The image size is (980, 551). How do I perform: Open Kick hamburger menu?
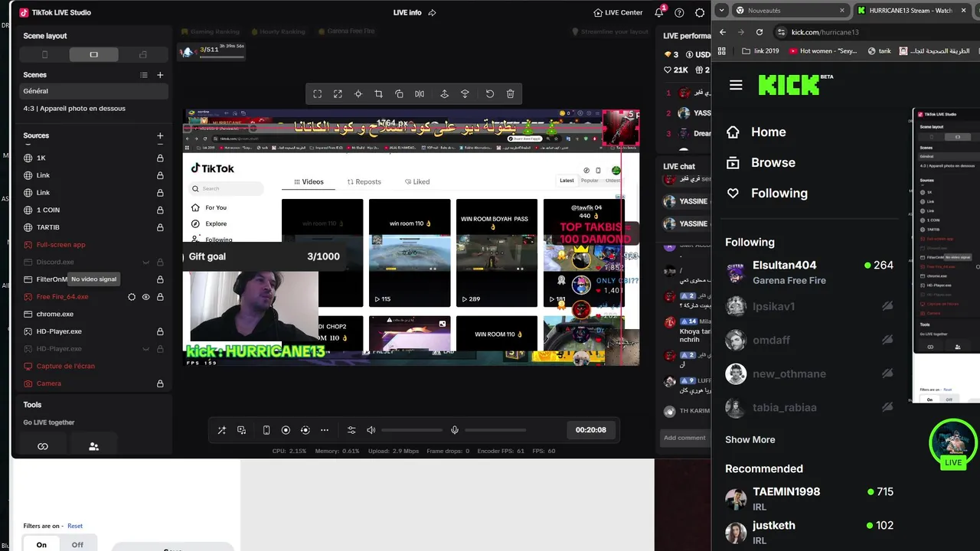(x=736, y=85)
